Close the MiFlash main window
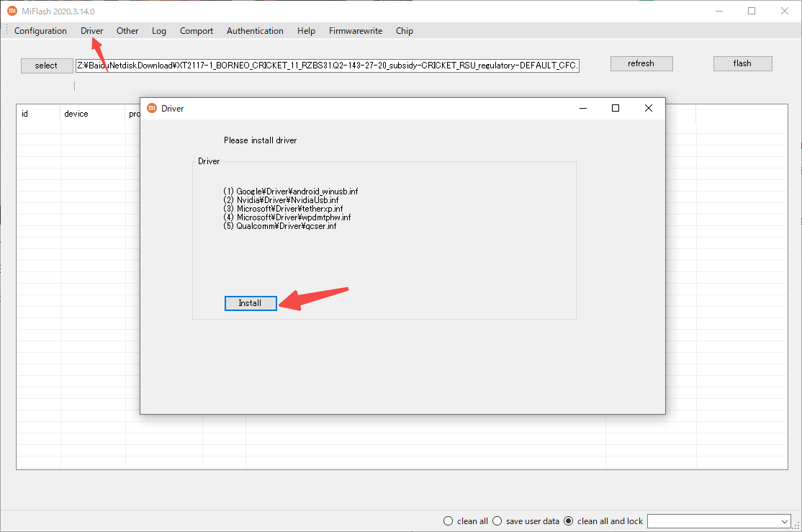Screen dimensions: 802x532 pos(785,11)
